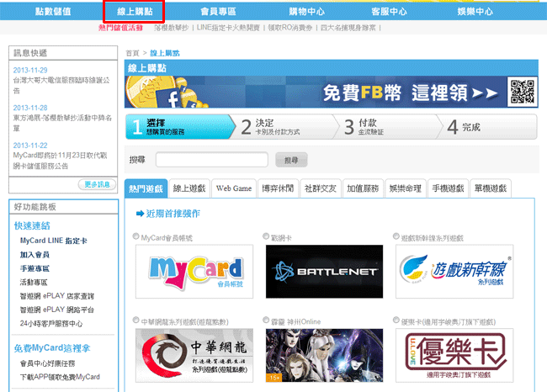Open the 線上購點 navigation item
Screen dimensions: 547x392
[135, 12]
